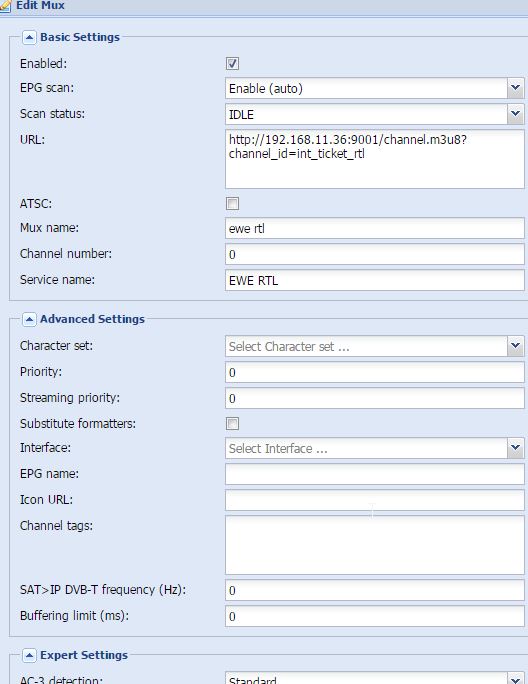
Task: Open the Character set dropdown arrow
Action: click(515, 346)
